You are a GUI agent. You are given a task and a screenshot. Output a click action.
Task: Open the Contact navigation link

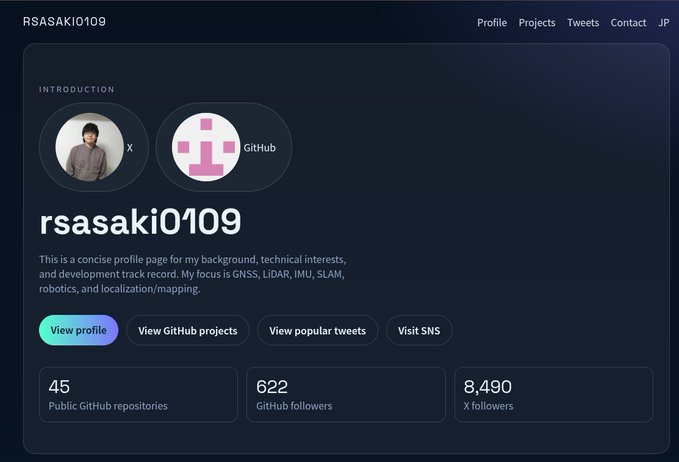(x=628, y=23)
